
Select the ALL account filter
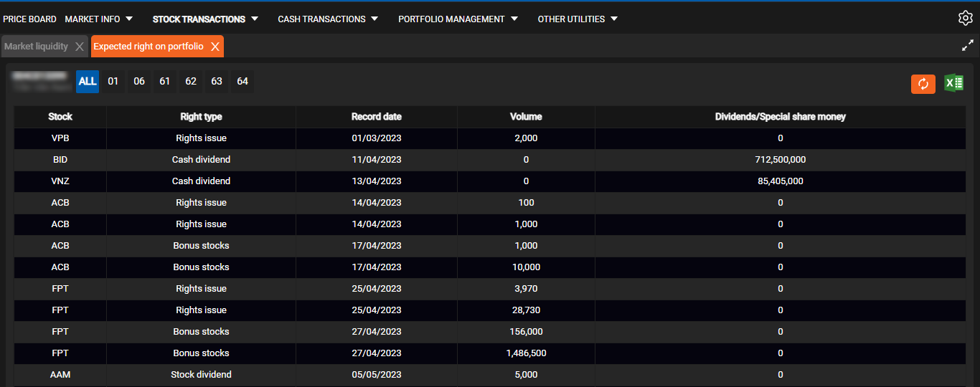pos(88,82)
